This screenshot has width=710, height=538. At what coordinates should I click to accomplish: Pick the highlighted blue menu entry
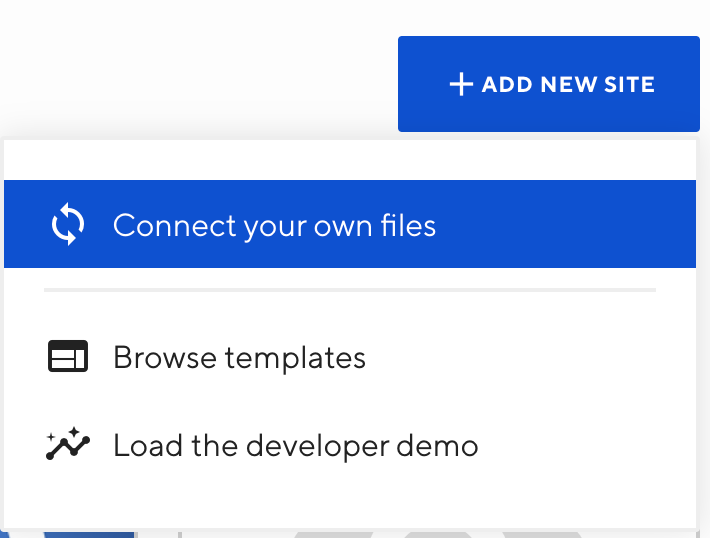point(349,225)
